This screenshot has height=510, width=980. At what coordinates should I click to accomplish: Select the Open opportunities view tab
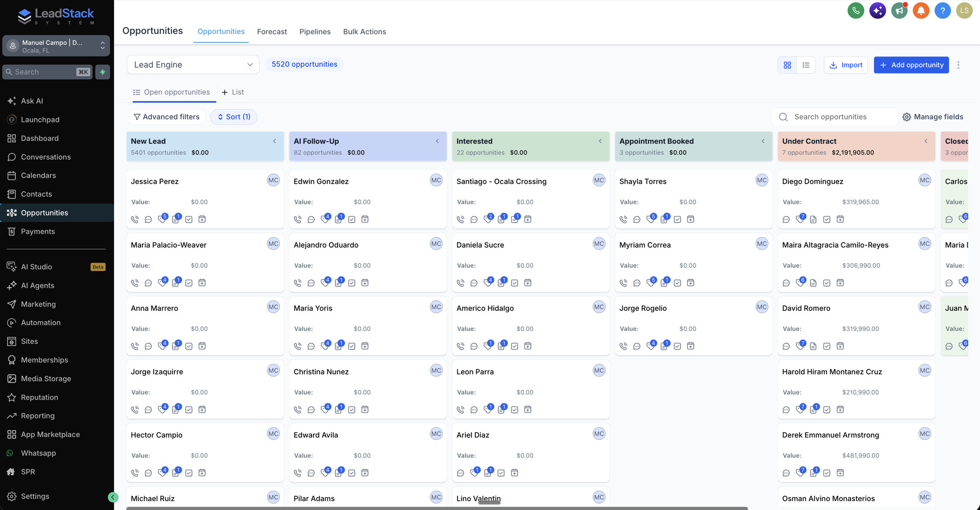click(171, 92)
